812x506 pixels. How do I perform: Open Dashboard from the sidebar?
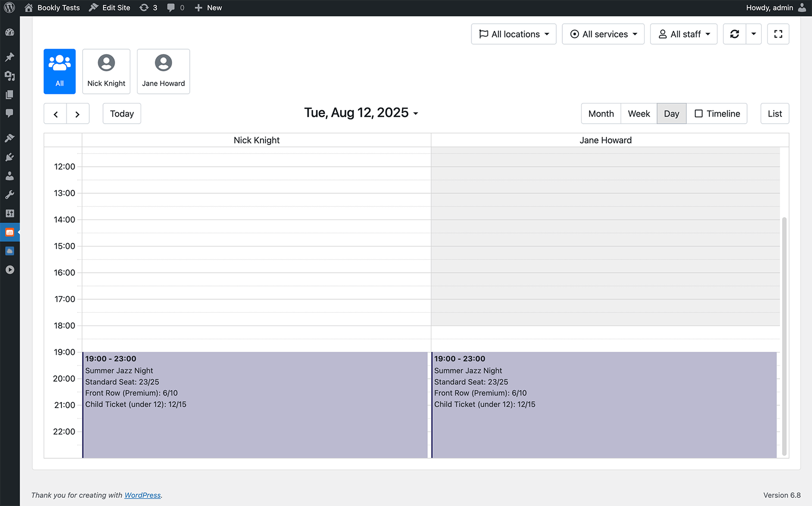pos(10,32)
